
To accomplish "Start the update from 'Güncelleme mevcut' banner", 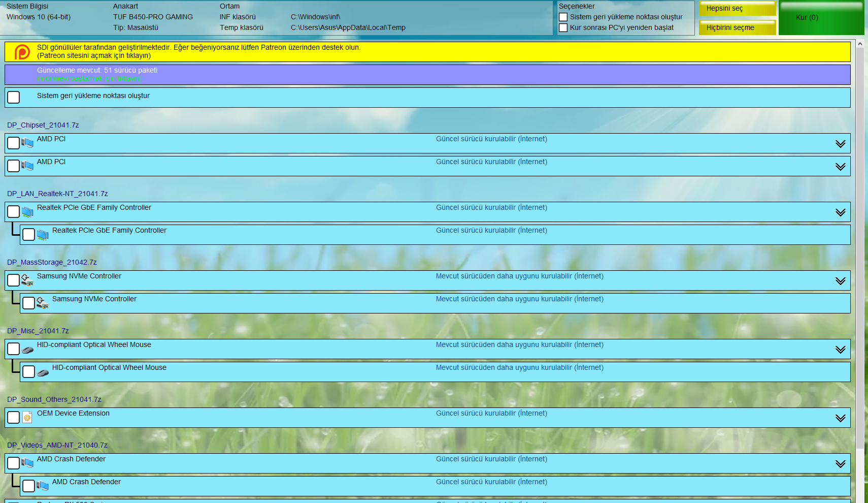I will point(427,75).
